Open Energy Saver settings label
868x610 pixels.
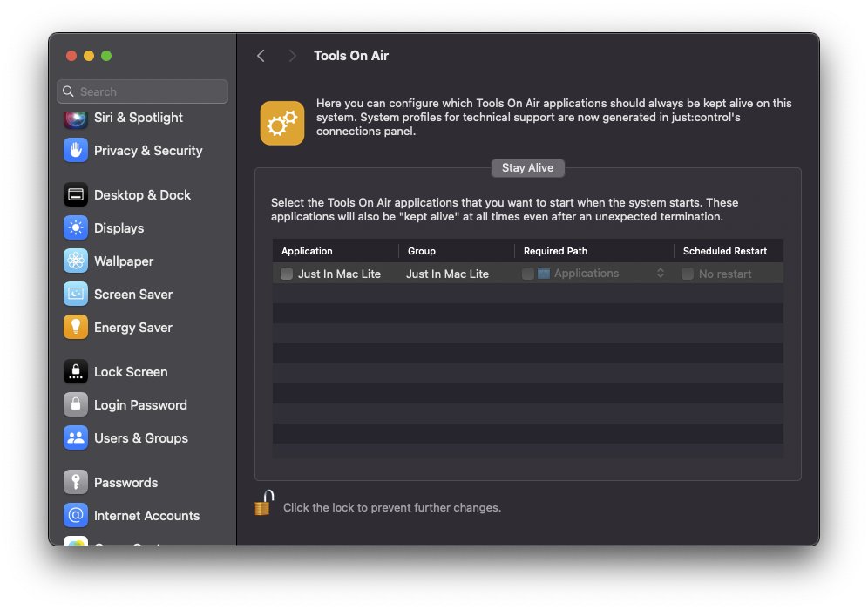tap(133, 328)
